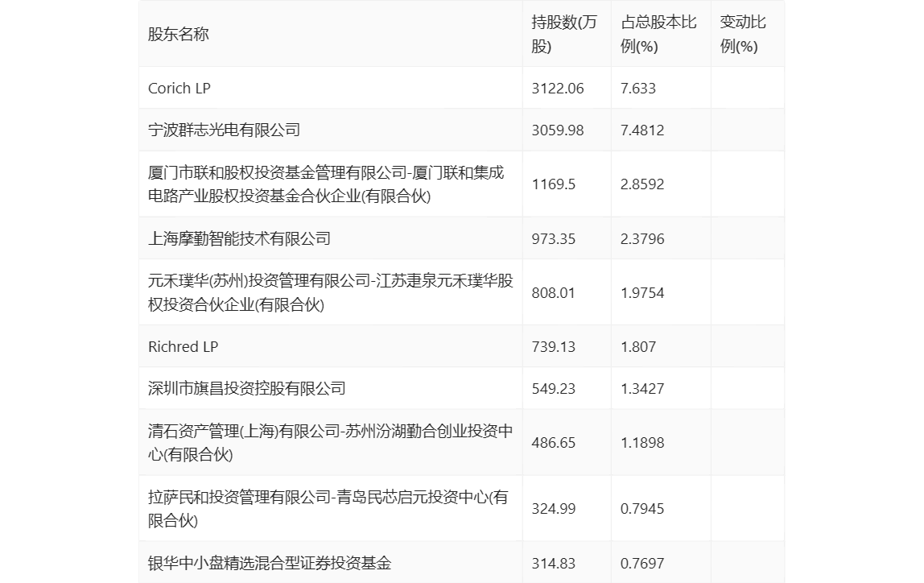Screen dimensions: 924x583
Task: Select the percentage 2.8592
Action: tap(642, 184)
